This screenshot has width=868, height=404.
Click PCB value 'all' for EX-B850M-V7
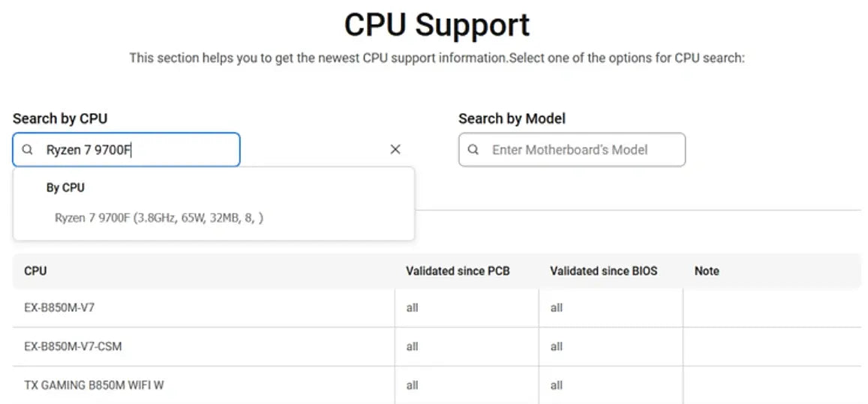pos(412,308)
